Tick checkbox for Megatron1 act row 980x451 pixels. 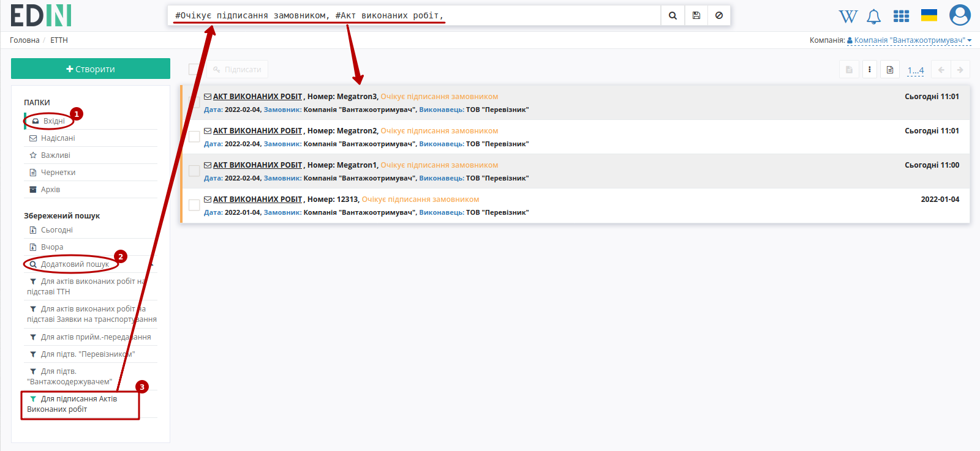(x=194, y=171)
